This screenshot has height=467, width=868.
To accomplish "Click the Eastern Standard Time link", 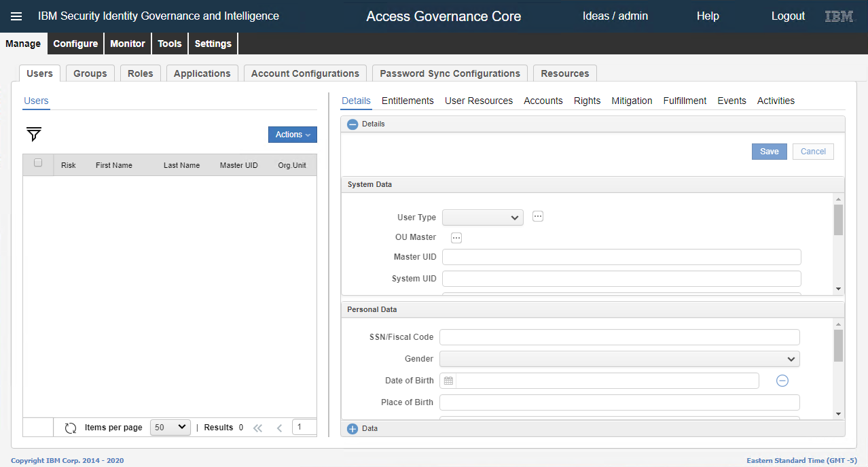I will [x=800, y=460].
